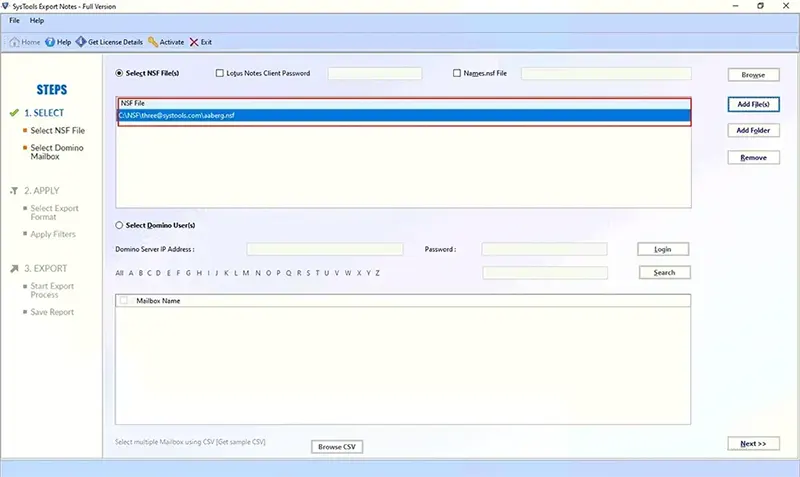Click the Remove button
This screenshot has height=477, width=800.
coord(754,158)
